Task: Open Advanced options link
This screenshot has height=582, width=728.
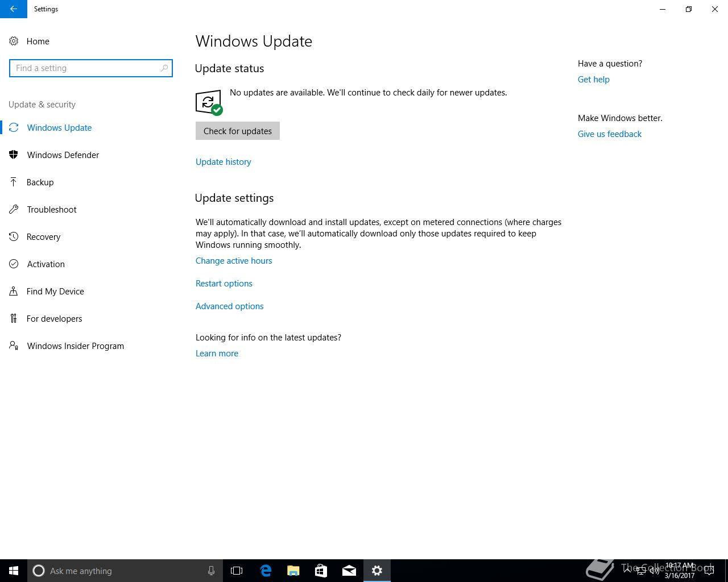Action: coord(230,306)
